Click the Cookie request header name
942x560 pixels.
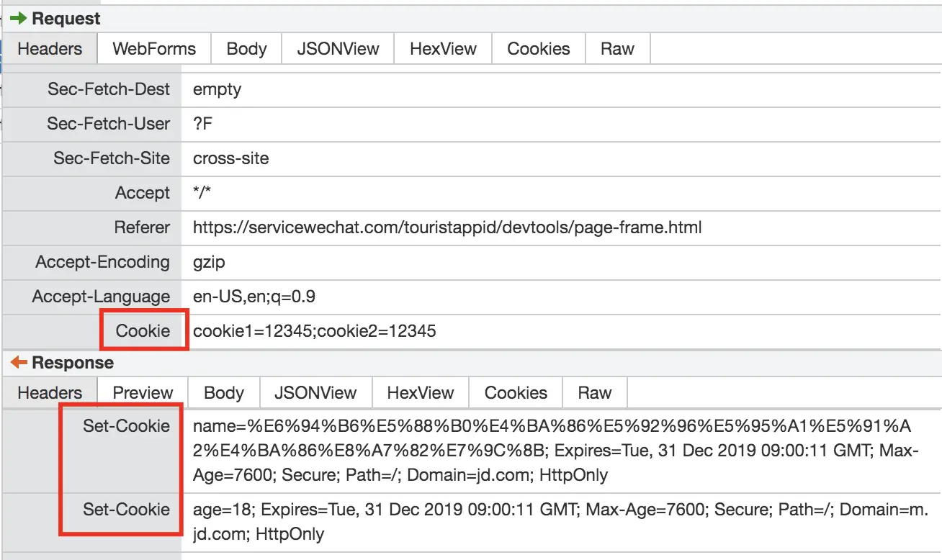pyautogui.click(x=143, y=331)
